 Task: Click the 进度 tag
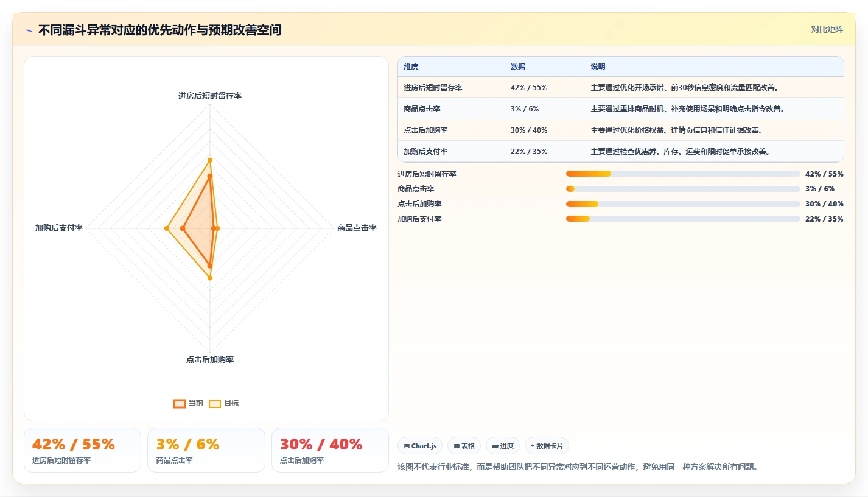(503, 446)
